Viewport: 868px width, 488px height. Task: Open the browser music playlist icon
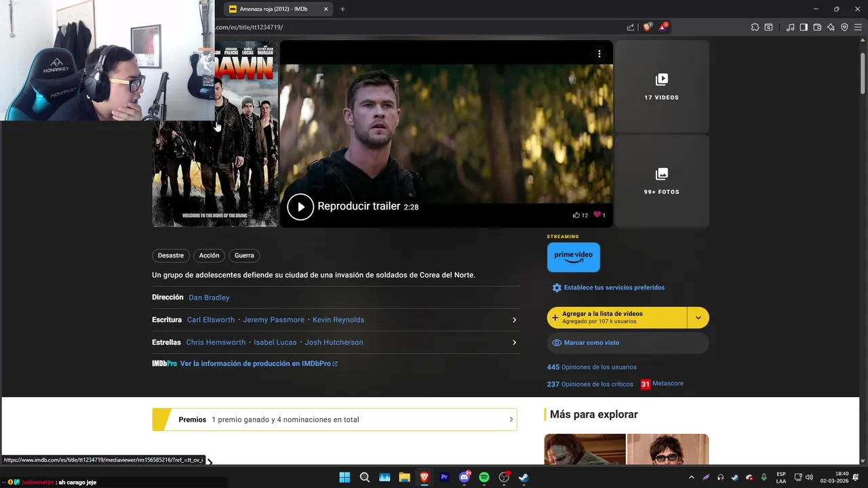pos(790,27)
